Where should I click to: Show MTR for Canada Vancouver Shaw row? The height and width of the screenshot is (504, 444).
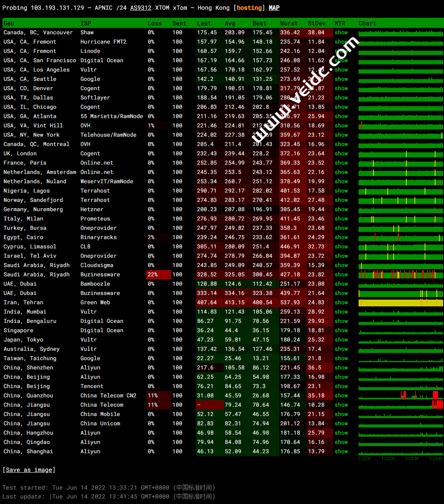pos(341,33)
